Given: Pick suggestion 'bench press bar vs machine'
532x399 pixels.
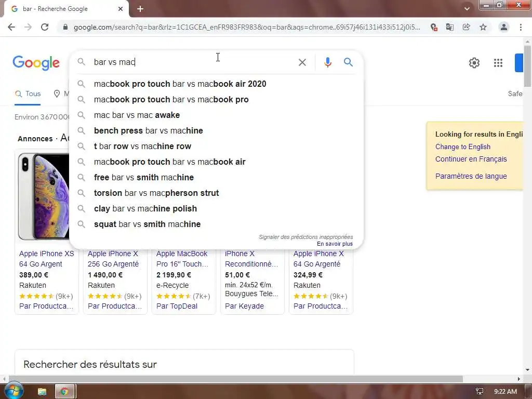Looking at the screenshot, I should (216, 130).
